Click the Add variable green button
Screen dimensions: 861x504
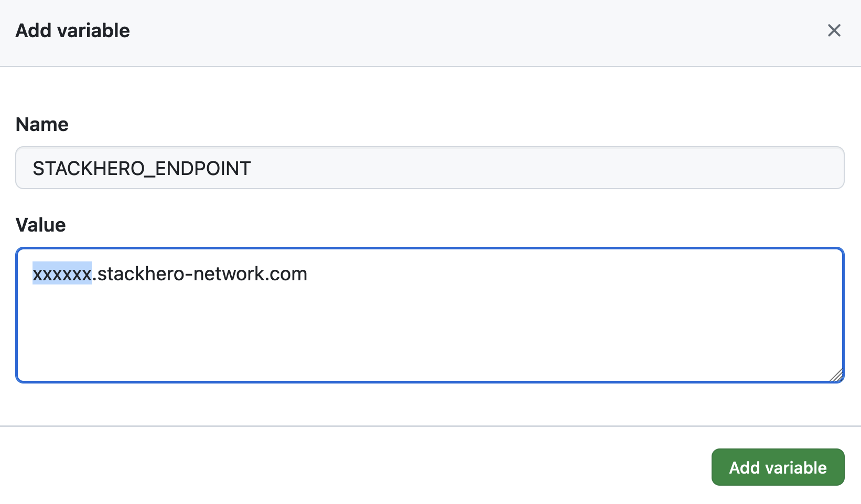778,467
